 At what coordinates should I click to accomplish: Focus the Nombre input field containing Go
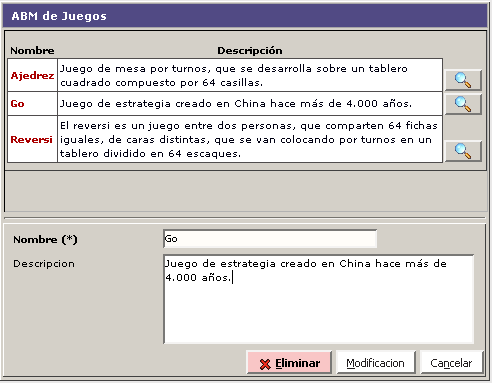point(270,239)
